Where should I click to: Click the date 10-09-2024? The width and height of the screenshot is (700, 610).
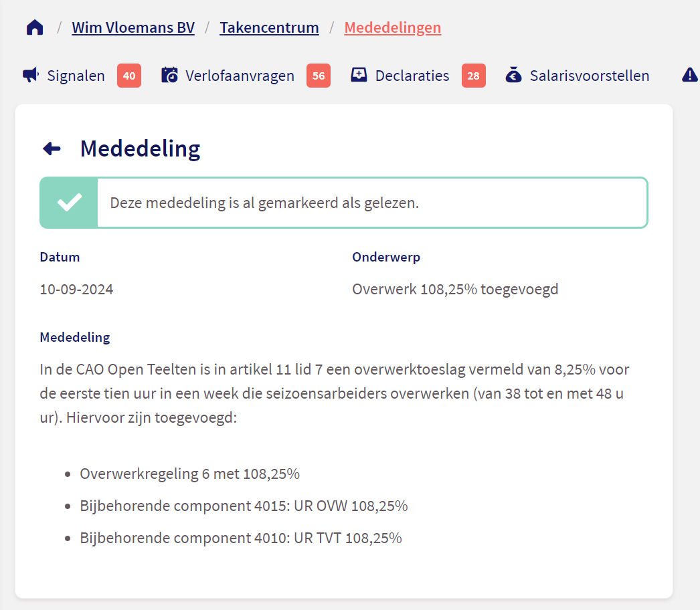[x=76, y=290]
